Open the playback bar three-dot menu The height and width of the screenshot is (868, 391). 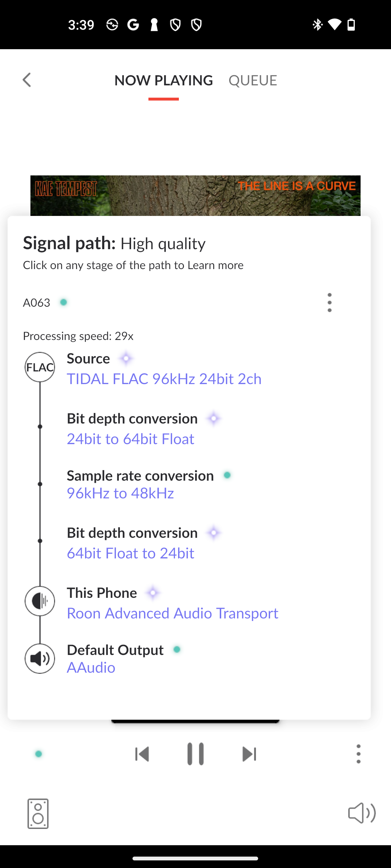point(358,754)
